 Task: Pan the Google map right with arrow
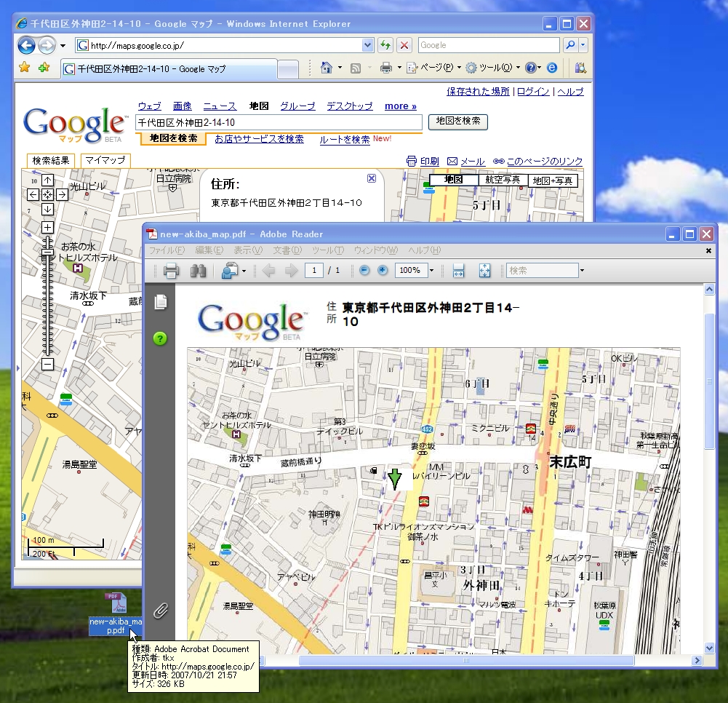coord(63,195)
